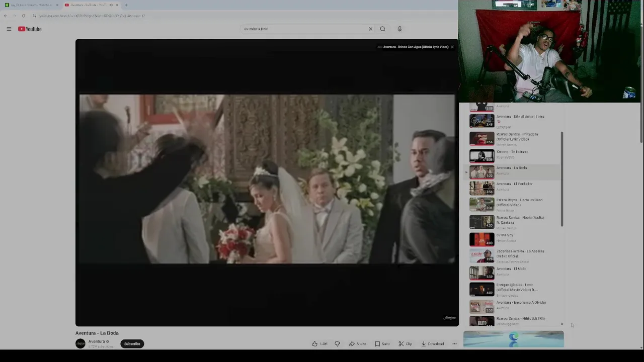Go back with the browser back arrow
644x362 pixels.
point(6,16)
